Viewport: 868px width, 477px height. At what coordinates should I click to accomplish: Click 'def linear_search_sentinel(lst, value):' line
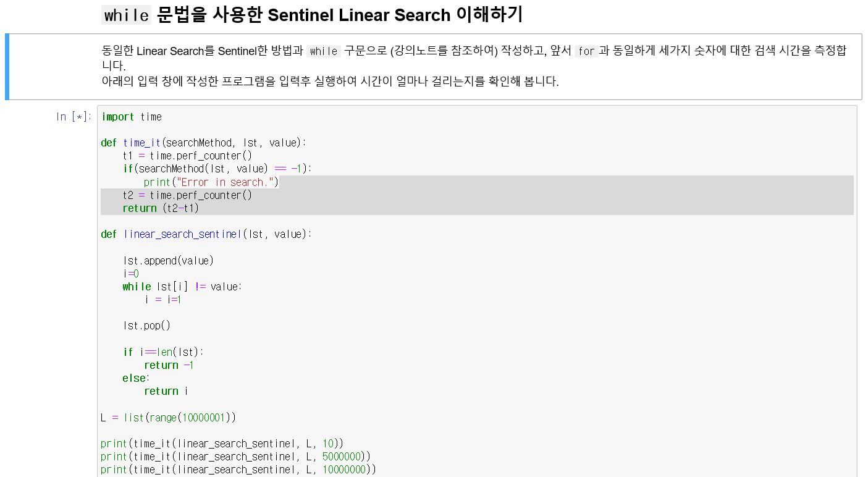coord(206,234)
